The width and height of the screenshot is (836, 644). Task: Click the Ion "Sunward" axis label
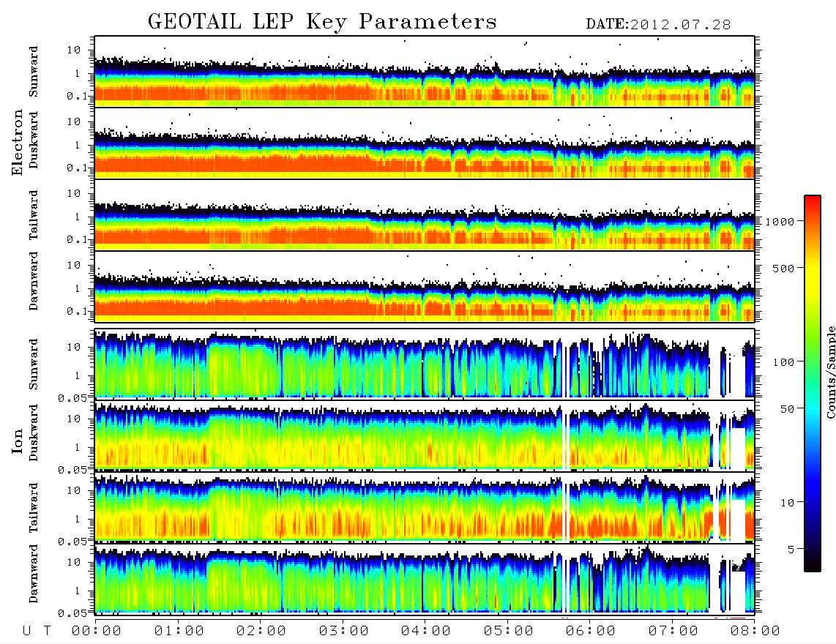point(34,364)
